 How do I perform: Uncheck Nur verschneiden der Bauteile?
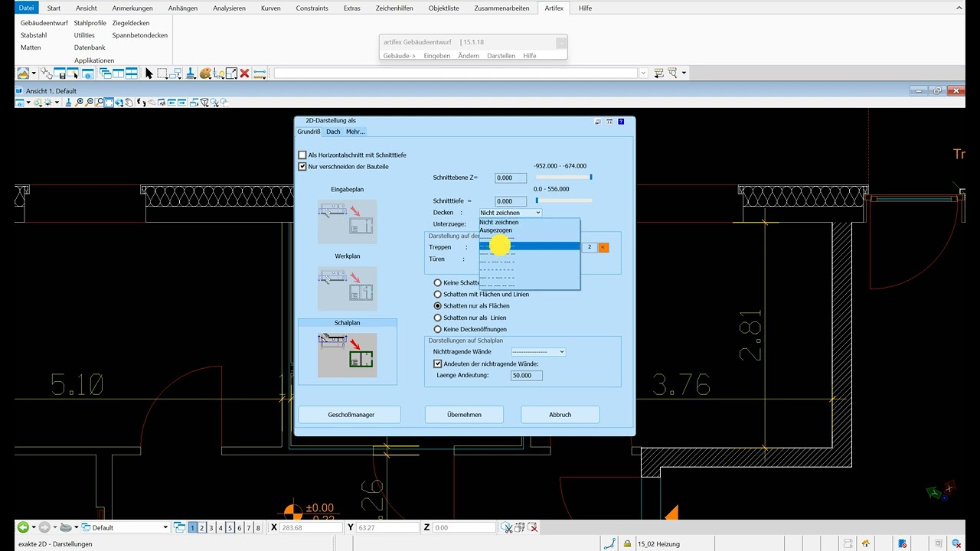point(302,166)
